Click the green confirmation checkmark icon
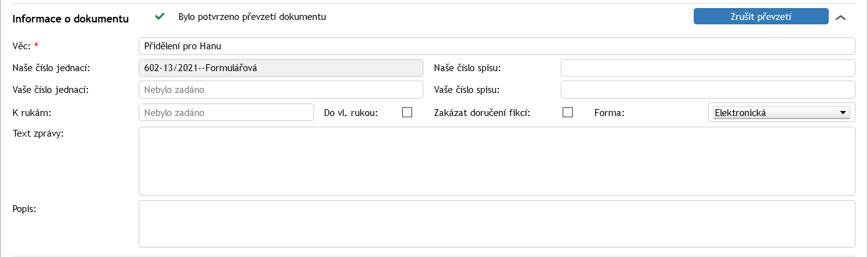The image size is (868, 257). (x=159, y=17)
